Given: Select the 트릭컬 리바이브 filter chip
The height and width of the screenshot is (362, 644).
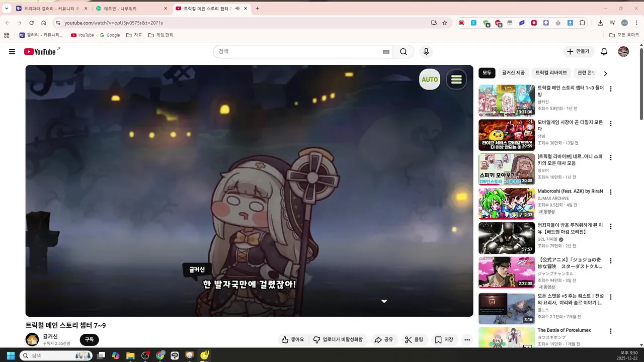Looking at the screenshot, I should click(x=551, y=73).
